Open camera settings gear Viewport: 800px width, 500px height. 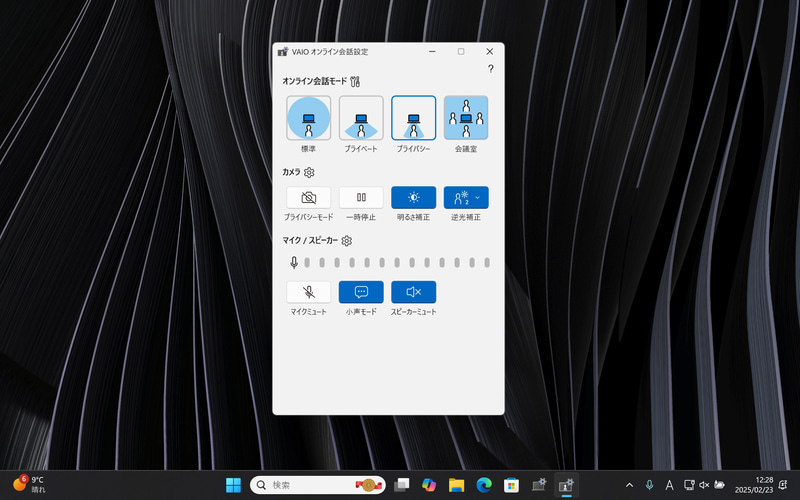(309, 172)
